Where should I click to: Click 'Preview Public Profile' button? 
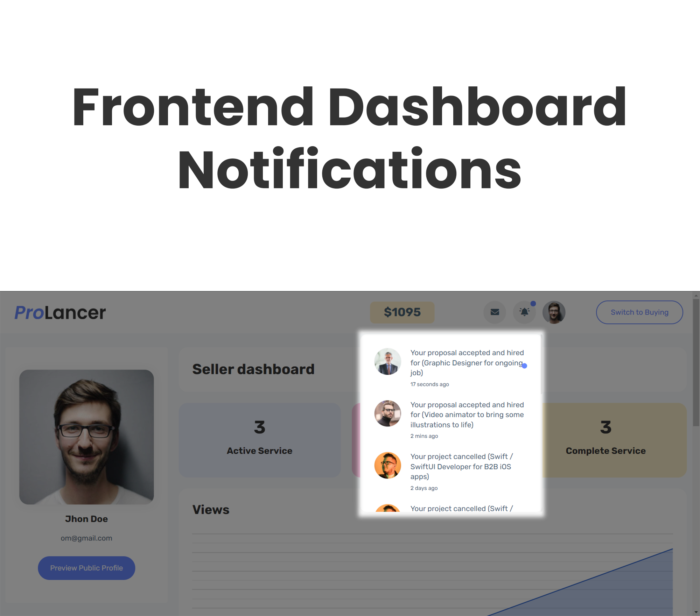[86, 567]
